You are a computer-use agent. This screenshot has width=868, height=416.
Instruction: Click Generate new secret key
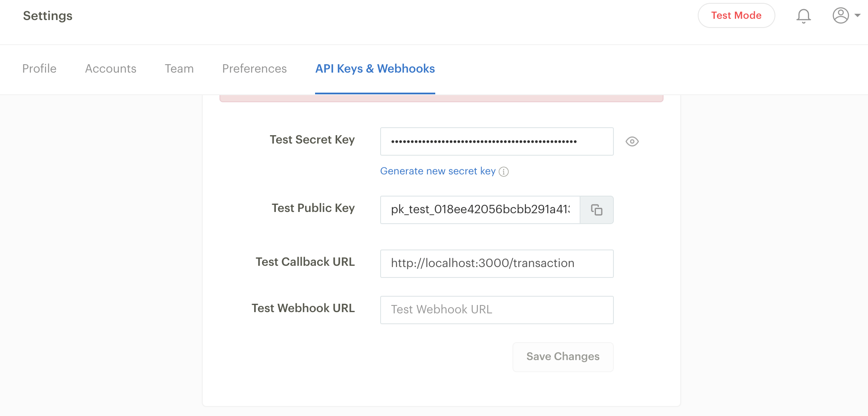click(437, 171)
